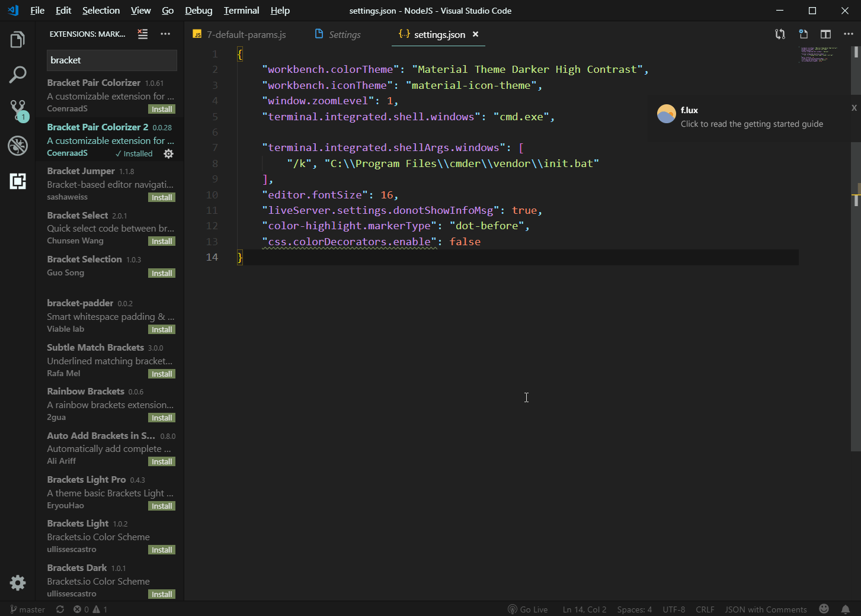Open notifications bell in status bar

[846, 609]
